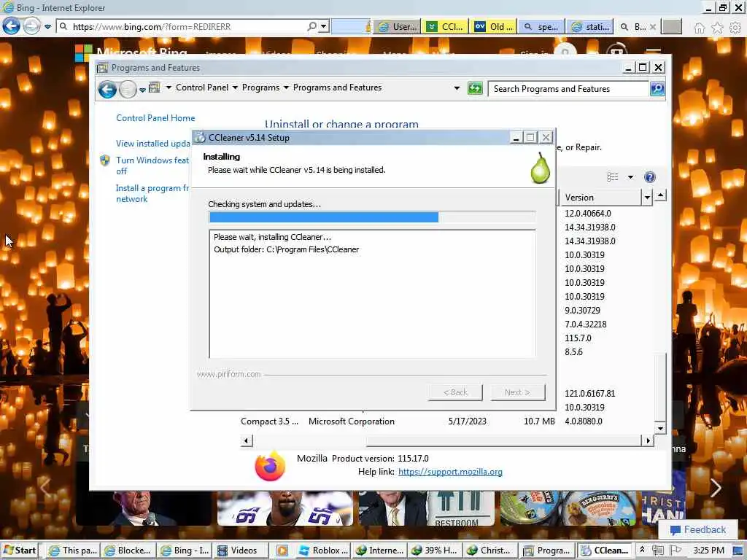Open the Windows Start button
The height and width of the screenshot is (560, 747).
(x=20, y=551)
